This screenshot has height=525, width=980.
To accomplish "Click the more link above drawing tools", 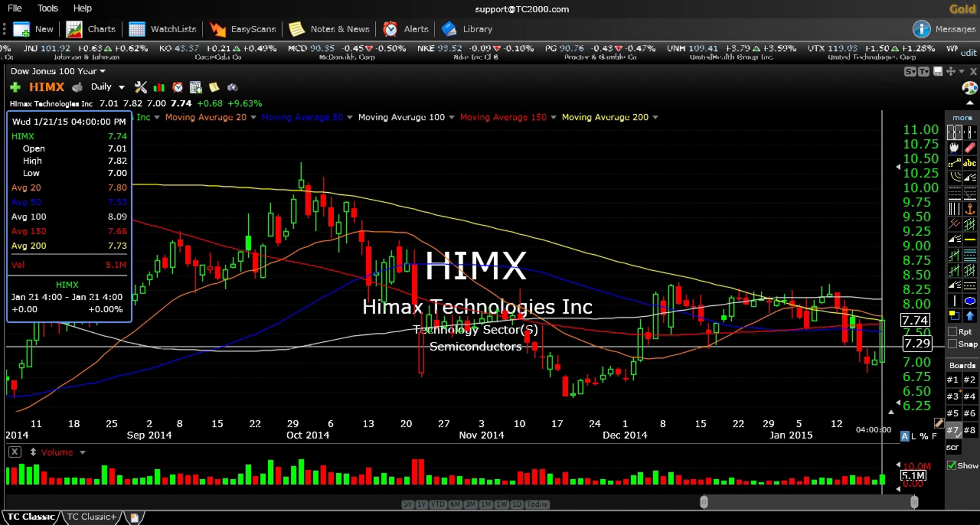I will tap(962, 118).
